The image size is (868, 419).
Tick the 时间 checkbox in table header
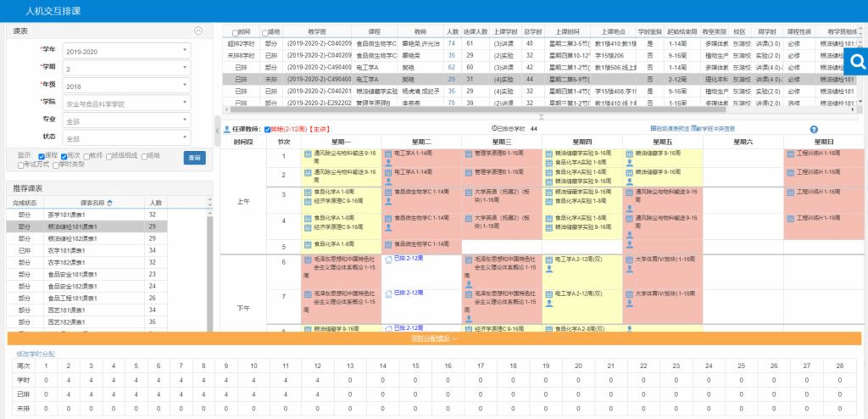235,33
